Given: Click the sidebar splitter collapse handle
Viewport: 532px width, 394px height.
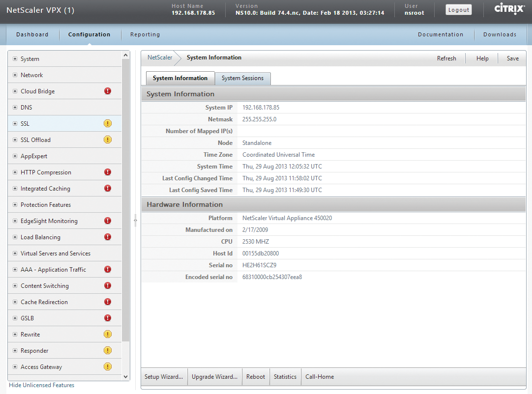Looking at the screenshot, I should click(135, 221).
